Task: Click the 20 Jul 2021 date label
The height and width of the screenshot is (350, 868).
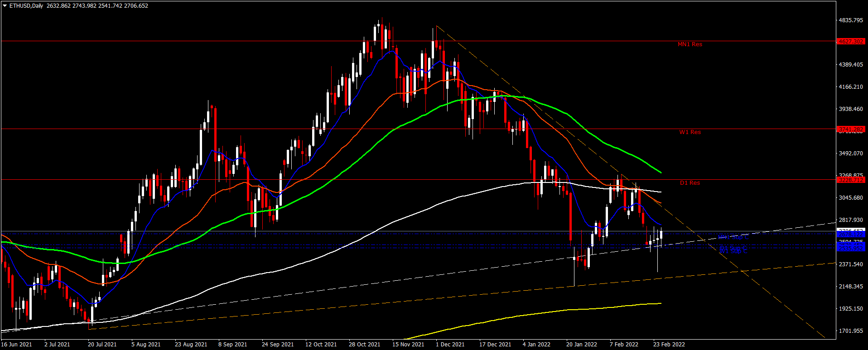Action: tap(102, 345)
